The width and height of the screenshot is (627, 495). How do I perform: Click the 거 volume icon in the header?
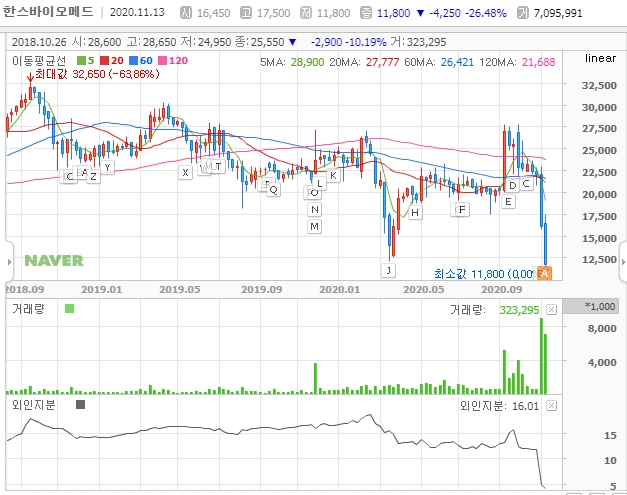tap(522, 13)
